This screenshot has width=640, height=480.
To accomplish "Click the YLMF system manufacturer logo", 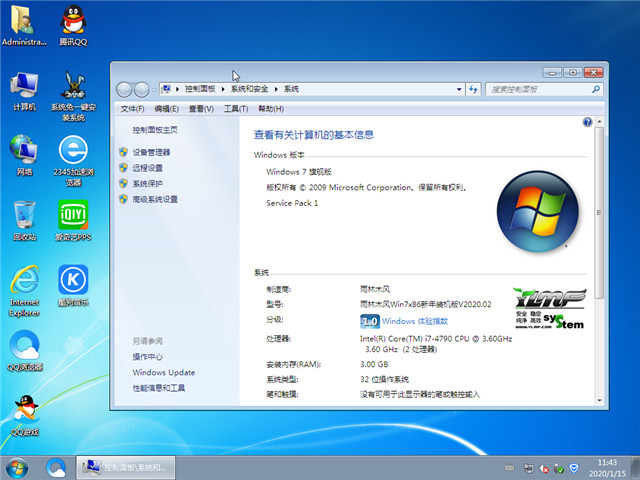I will coord(550,308).
